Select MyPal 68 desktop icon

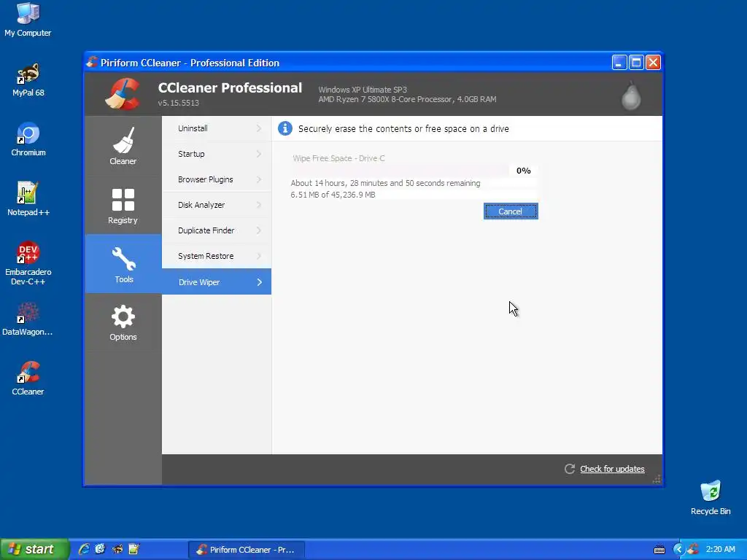tap(28, 80)
